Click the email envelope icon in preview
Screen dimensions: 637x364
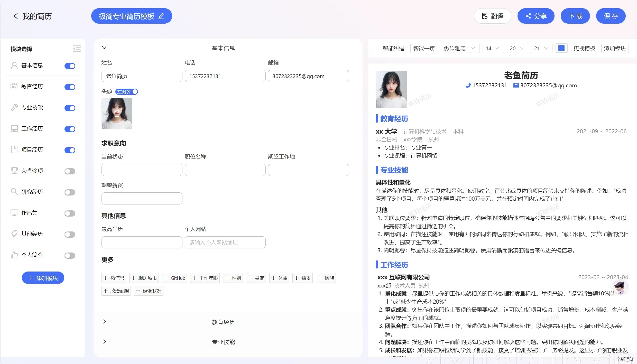[516, 86]
